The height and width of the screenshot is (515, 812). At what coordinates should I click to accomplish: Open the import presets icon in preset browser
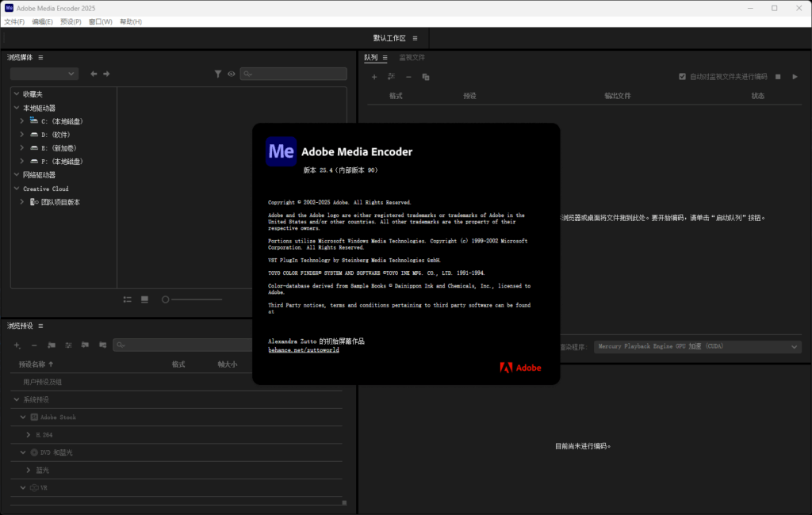pyautogui.click(x=85, y=345)
